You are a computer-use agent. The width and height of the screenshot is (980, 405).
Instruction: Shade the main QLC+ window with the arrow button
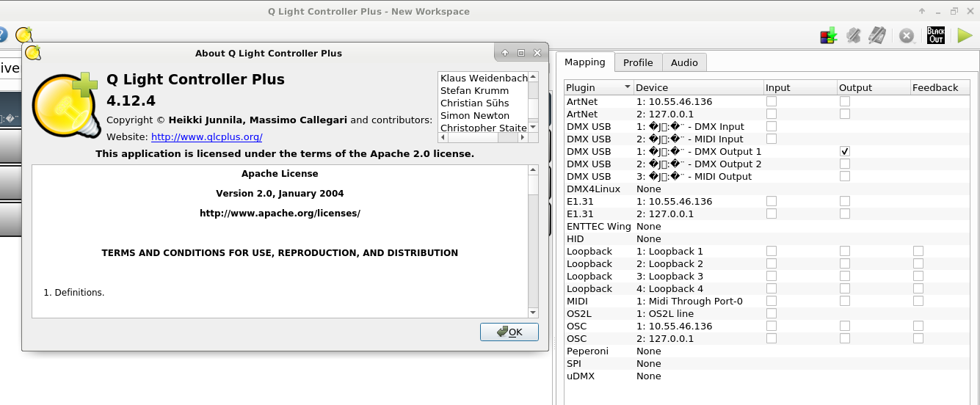(922, 11)
